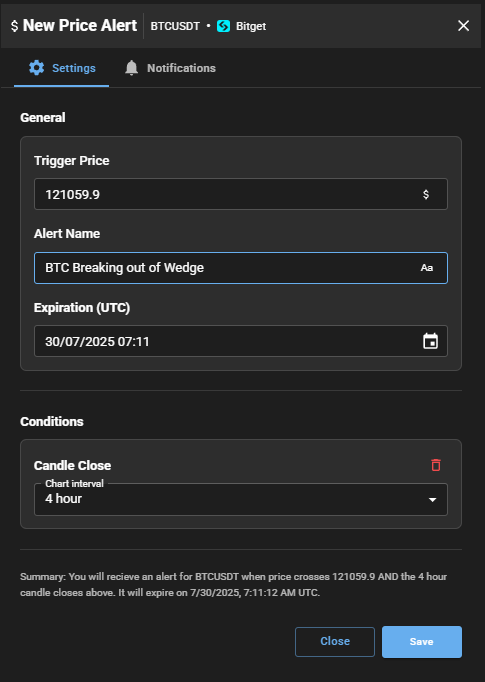This screenshot has height=682, width=485.
Task: Click the bell icon for Notifications
Action: (x=131, y=68)
